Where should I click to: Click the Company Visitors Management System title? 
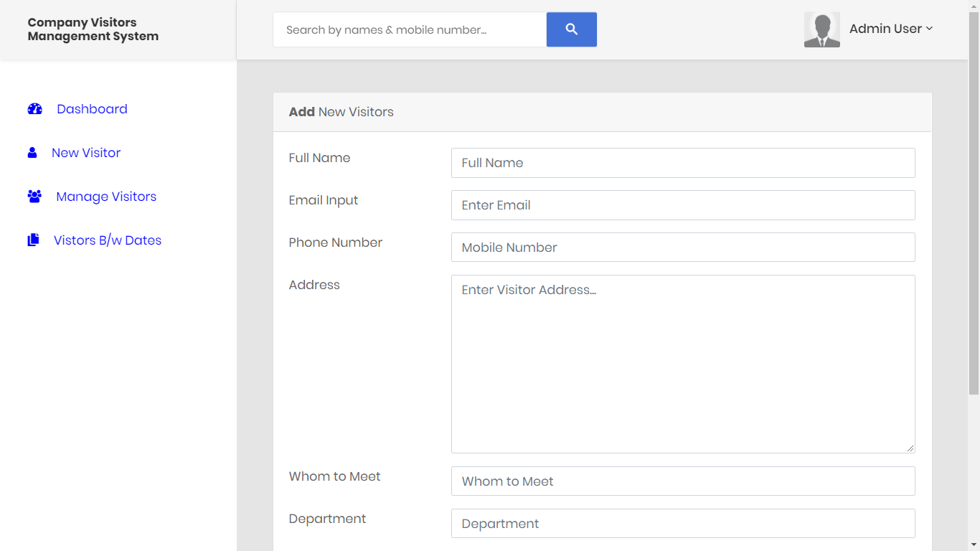[93, 29]
